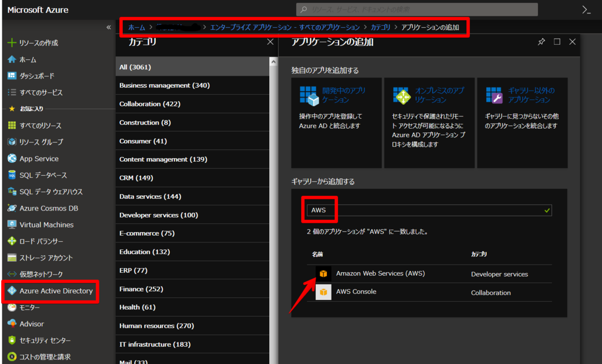The image size is (602, 364).
Task: Select the Health (61) category
Action: tap(192, 307)
